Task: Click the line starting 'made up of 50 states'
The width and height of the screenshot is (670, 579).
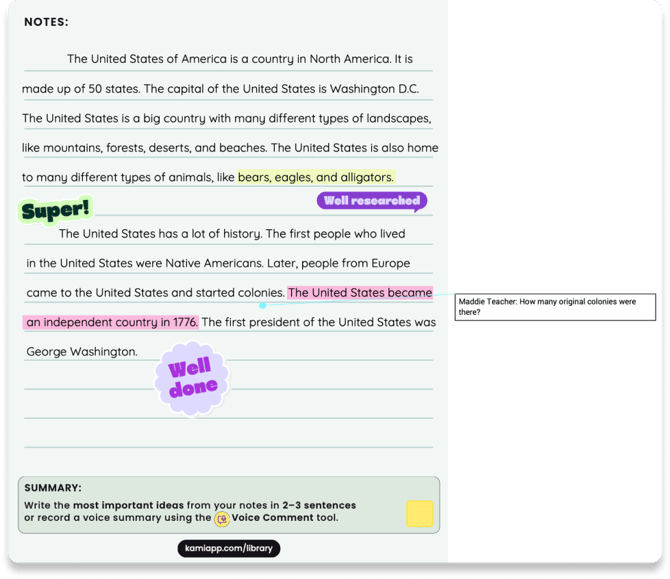Action: coord(220,89)
